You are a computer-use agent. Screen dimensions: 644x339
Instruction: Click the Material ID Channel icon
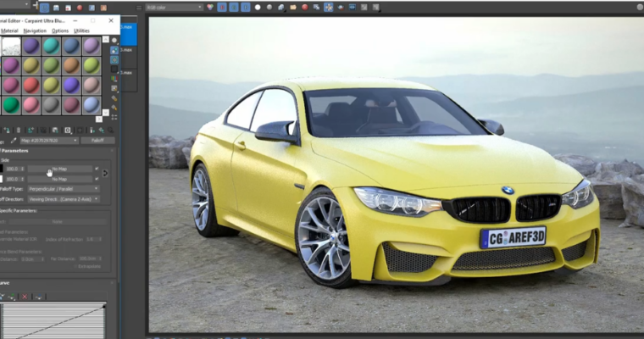68,131
